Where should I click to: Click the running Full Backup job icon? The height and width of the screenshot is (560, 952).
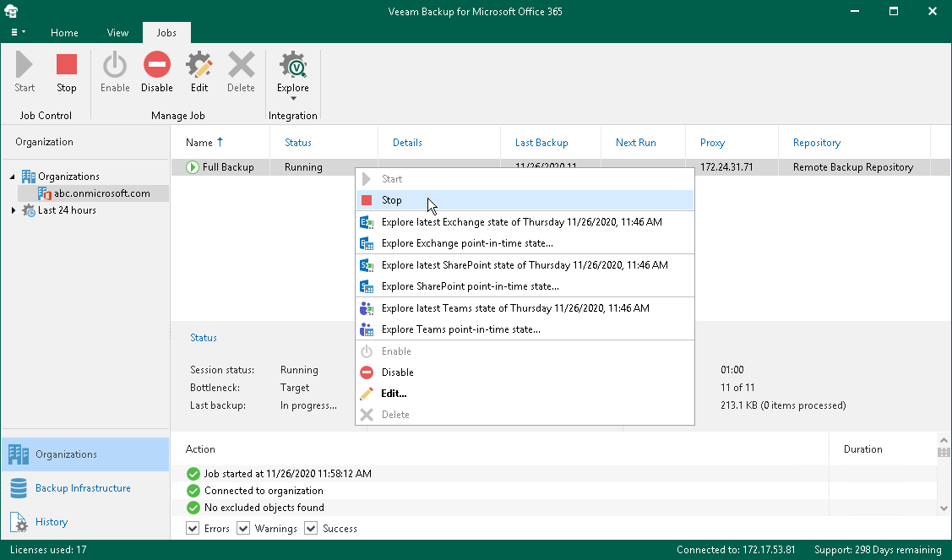pos(193,167)
